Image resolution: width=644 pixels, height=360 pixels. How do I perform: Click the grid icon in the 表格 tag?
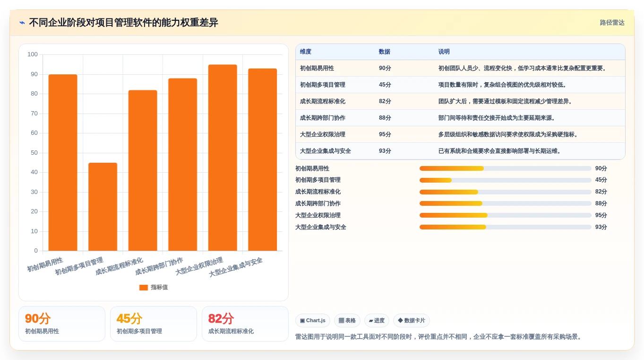tap(341, 321)
